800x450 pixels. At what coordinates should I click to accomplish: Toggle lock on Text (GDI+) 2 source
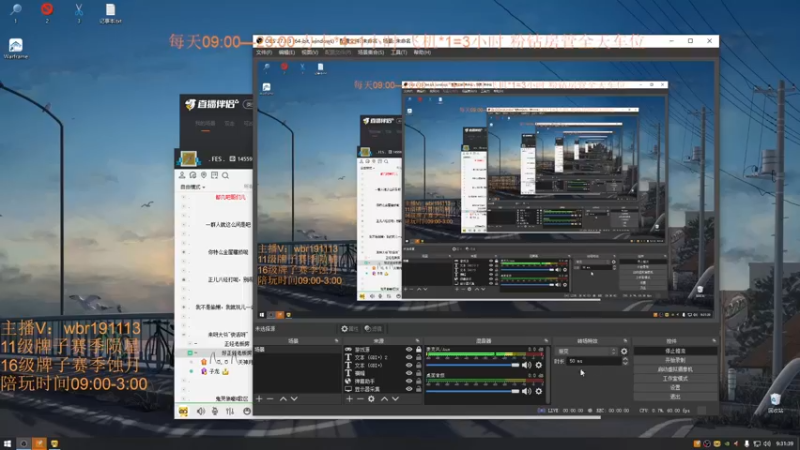(419, 357)
